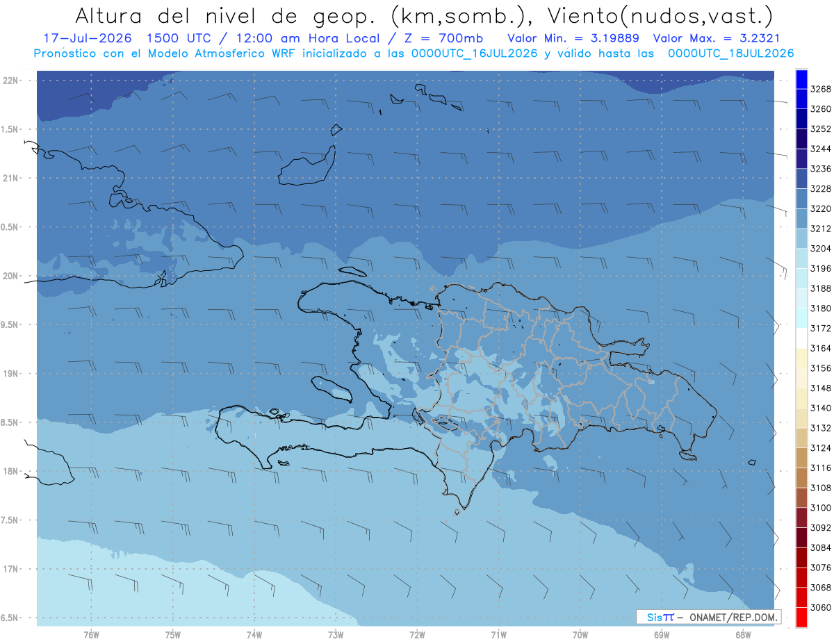This screenshot has width=834, height=644.
Task: Click the 19N latitude label
Action: click(x=12, y=374)
